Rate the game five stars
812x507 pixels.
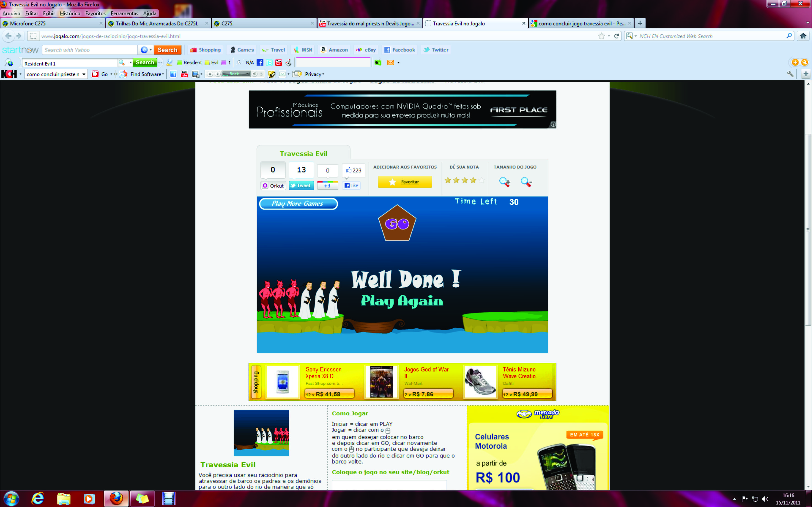tap(481, 180)
